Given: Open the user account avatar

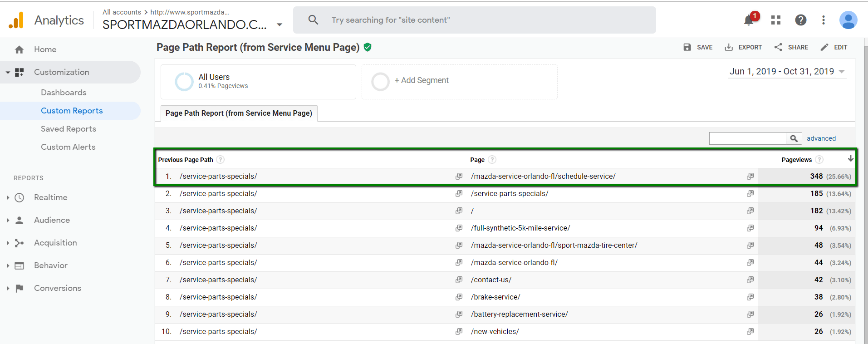Looking at the screenshot, I should pos(848,20).
